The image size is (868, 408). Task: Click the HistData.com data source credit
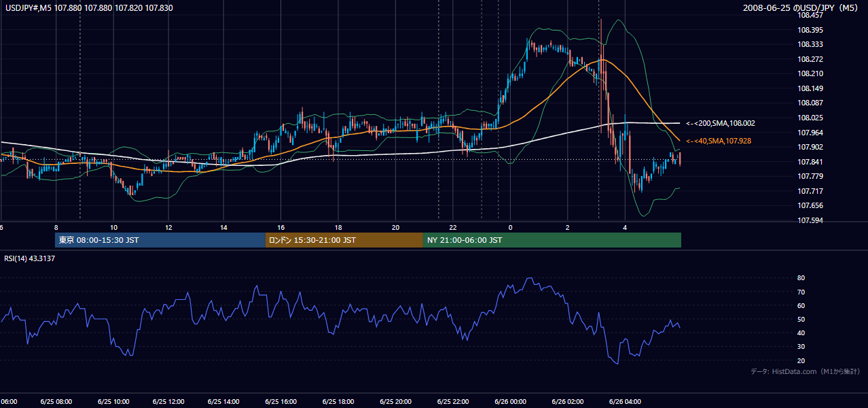(x=806, y=371)
